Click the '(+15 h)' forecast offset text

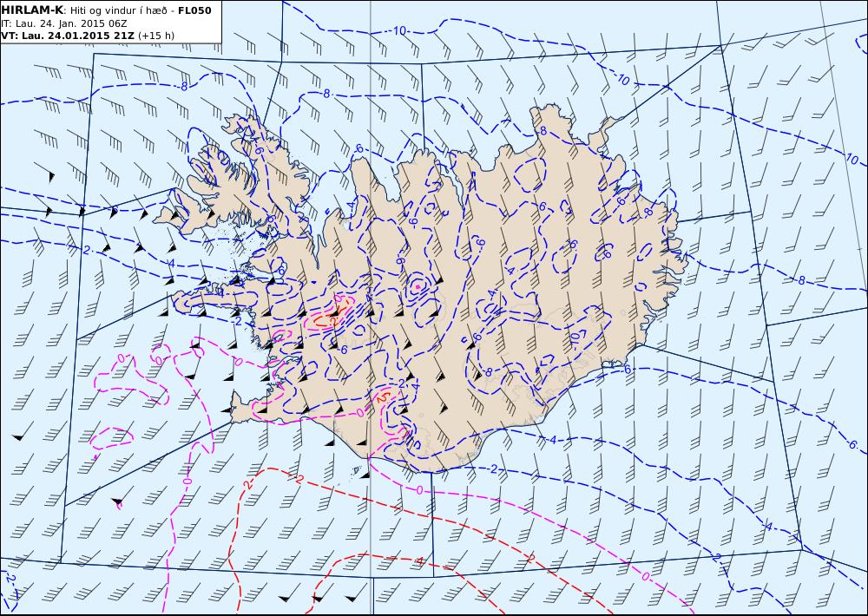[x=156, y=36]
